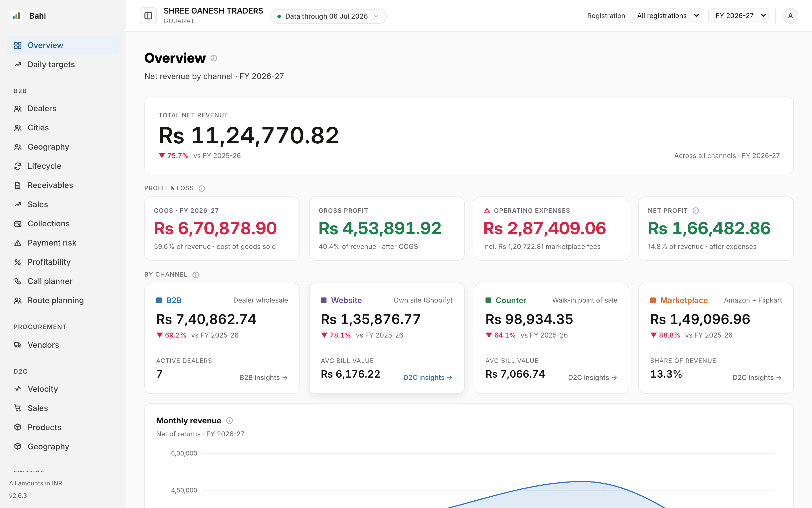Click the green Counter channel swatch
Screen dimensions: 812x508
pos(489,300)
